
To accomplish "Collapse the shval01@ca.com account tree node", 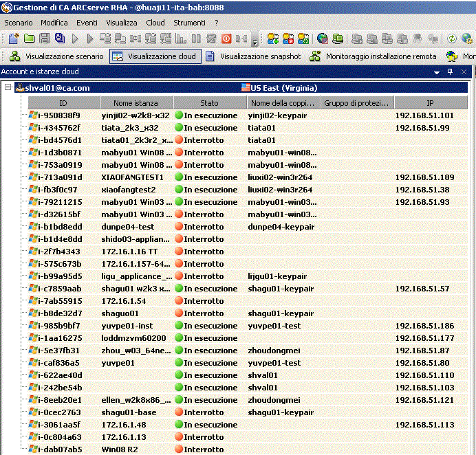I will (8, 87).
